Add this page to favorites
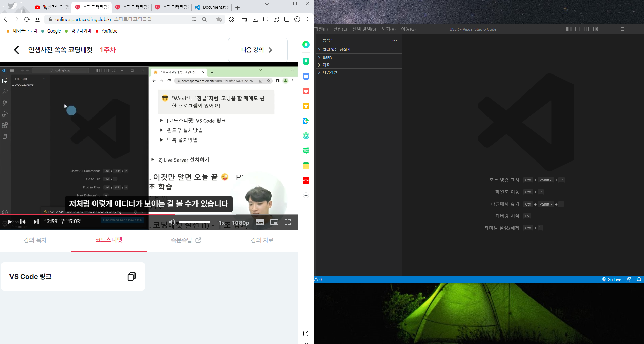Image resolution: width=644 pixels, height=344 pixels. pos(219,19)
